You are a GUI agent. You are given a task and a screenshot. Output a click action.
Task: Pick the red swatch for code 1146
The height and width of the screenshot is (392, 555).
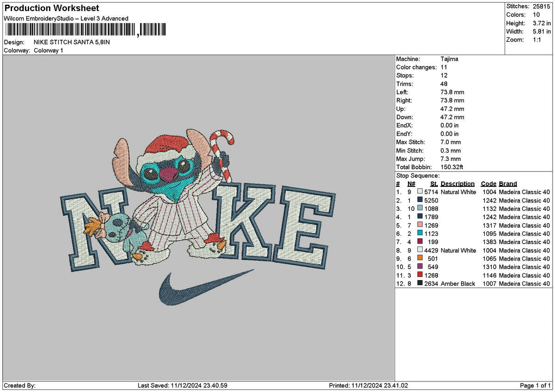(x=420, y=275)
